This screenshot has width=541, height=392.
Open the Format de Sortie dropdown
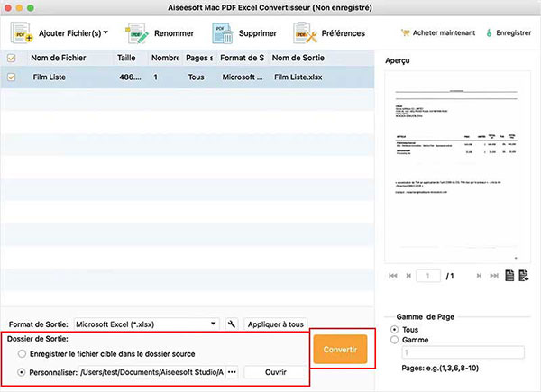point(147,324)
